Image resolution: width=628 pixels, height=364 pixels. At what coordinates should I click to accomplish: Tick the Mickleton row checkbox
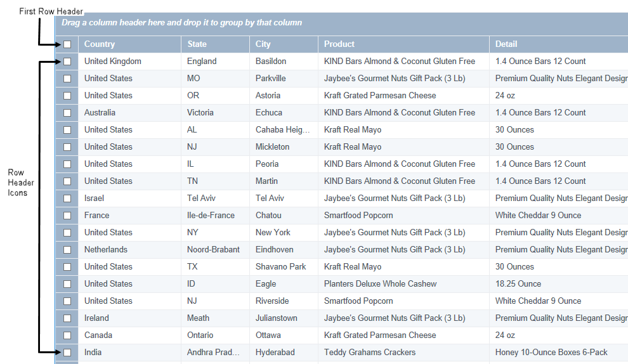click(x=67, y=147)
